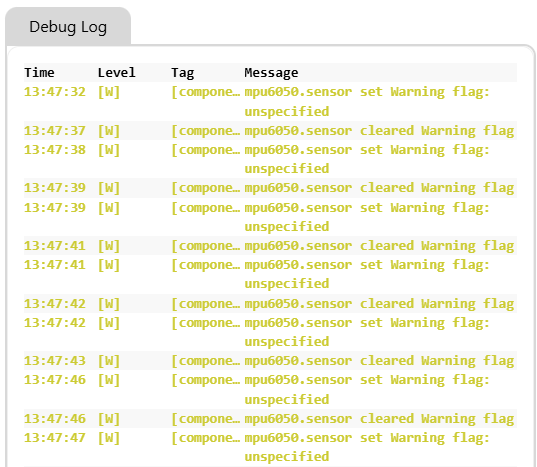The image size is (537, 467).
Task: Click the Level column header
Action: [x=116, y=73]
